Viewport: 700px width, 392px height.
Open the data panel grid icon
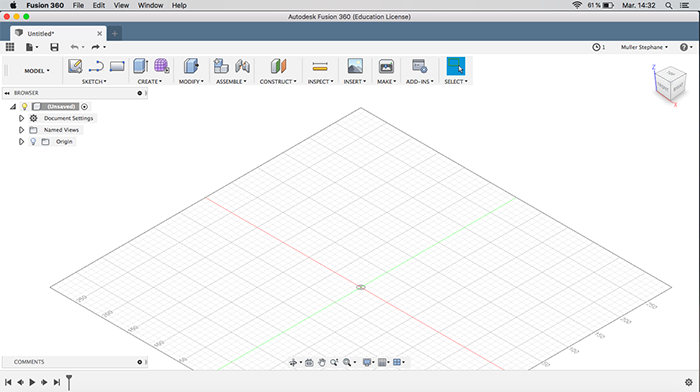(10, 47)
